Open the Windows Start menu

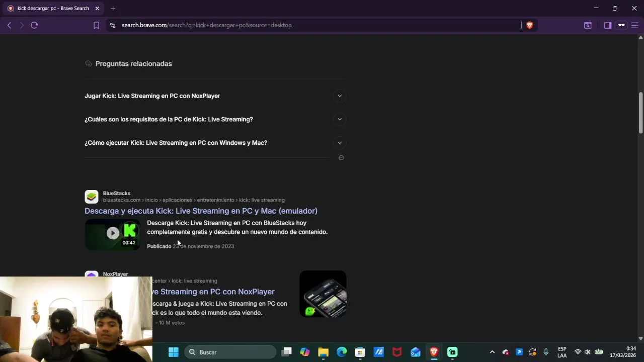pyautogui.click(x=174, y=352)
